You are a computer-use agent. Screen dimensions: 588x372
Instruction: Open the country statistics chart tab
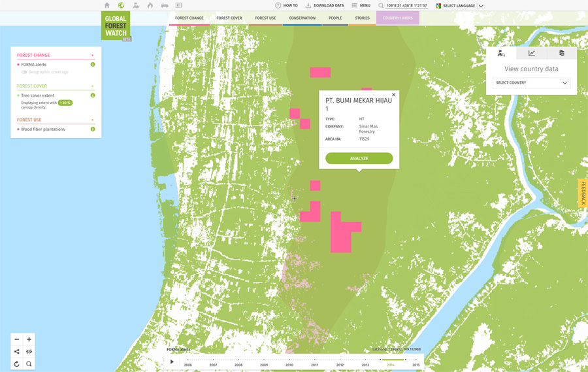[x=532, y=54]
